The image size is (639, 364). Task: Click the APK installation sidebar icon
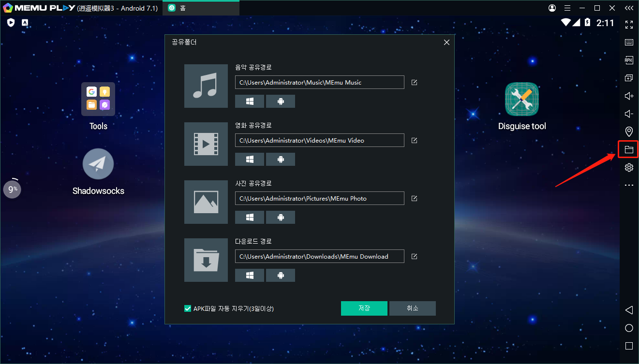tap(628, 60)
